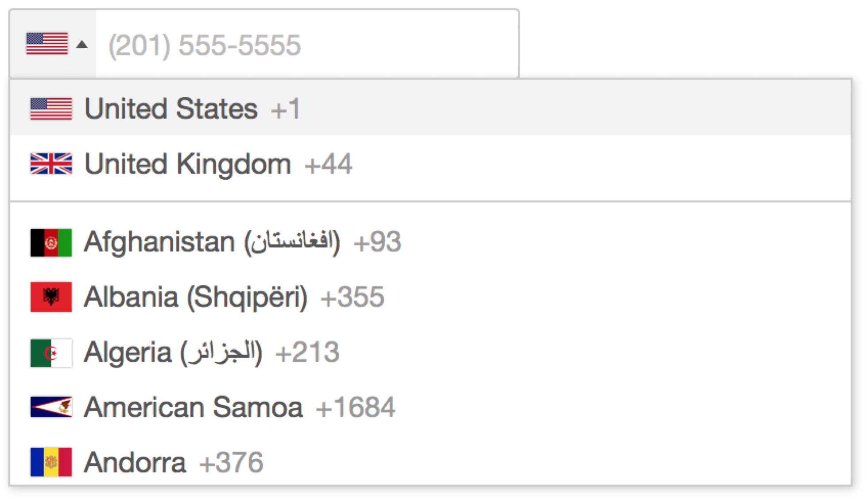868x503 pixels.
Task: Click the United States flag in the dropdown list
Action: (50, 108)
